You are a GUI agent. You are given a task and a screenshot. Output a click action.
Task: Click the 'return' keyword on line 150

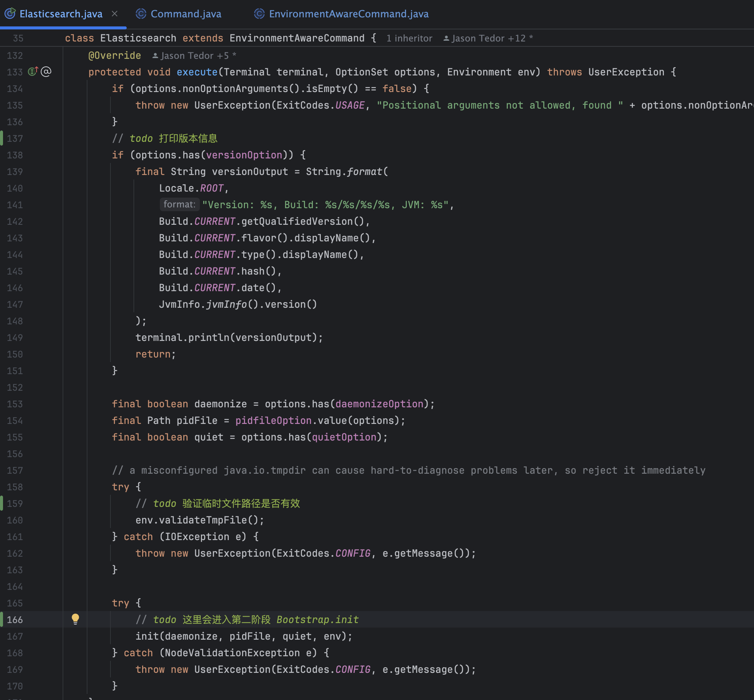153,354
